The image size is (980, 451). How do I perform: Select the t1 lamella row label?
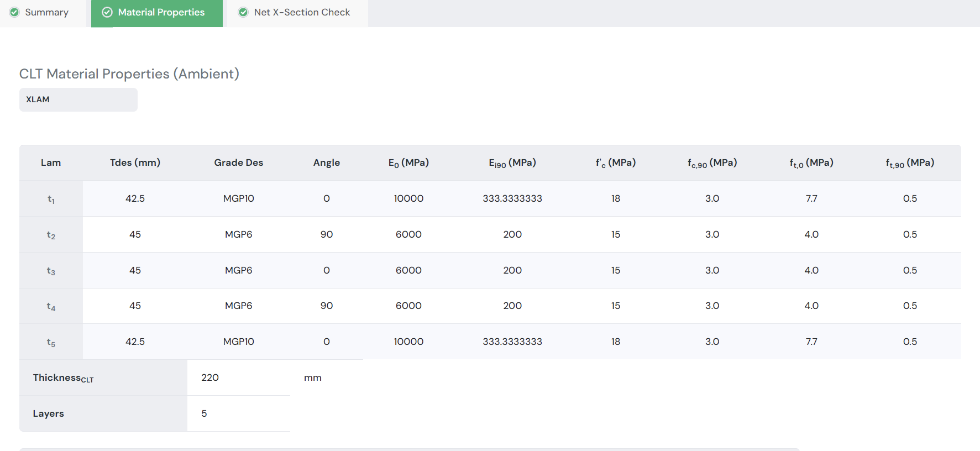tap(51, 199)
